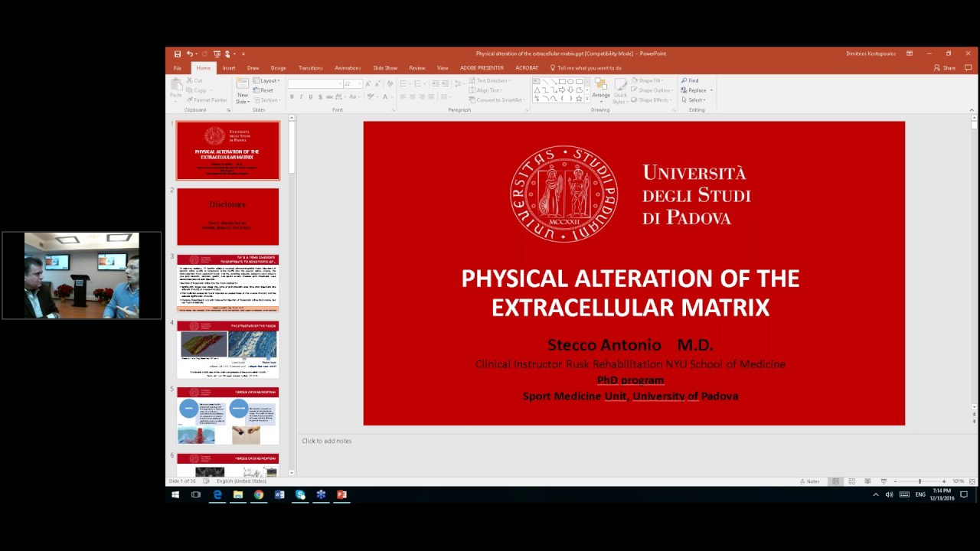The height and width of the screenshot is (551, 980).
Task: Toggle Ribbon Display Options icon
Action: click(x=910, y=54)
